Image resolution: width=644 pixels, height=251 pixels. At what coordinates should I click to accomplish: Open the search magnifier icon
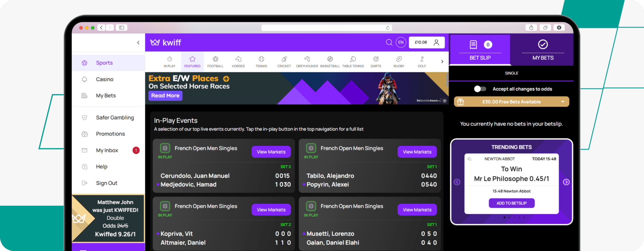(389, 42)
